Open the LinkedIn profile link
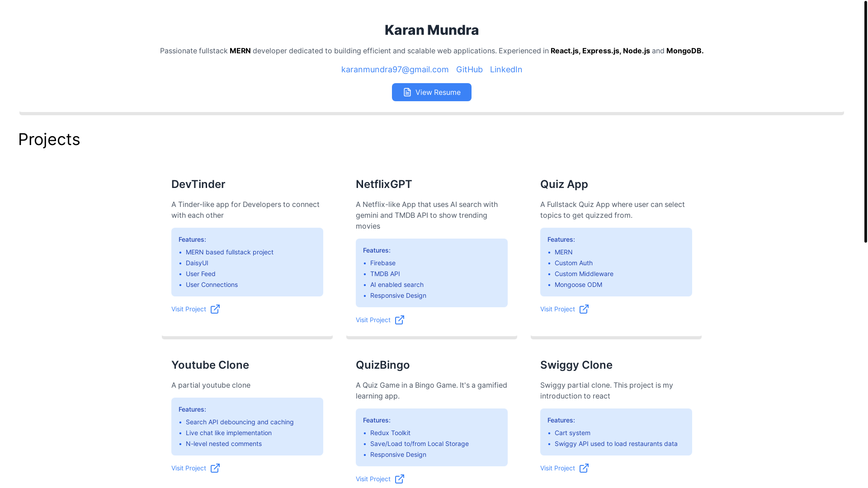The width and height of the screenshot is (868, 488). tap(506, 70)
